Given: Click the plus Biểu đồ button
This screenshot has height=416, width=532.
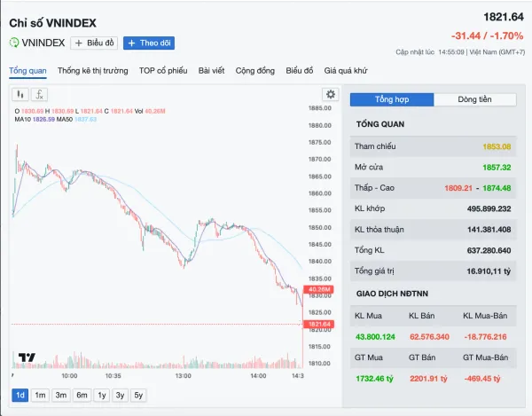Looking at the screenshot, I should point(94,43).
